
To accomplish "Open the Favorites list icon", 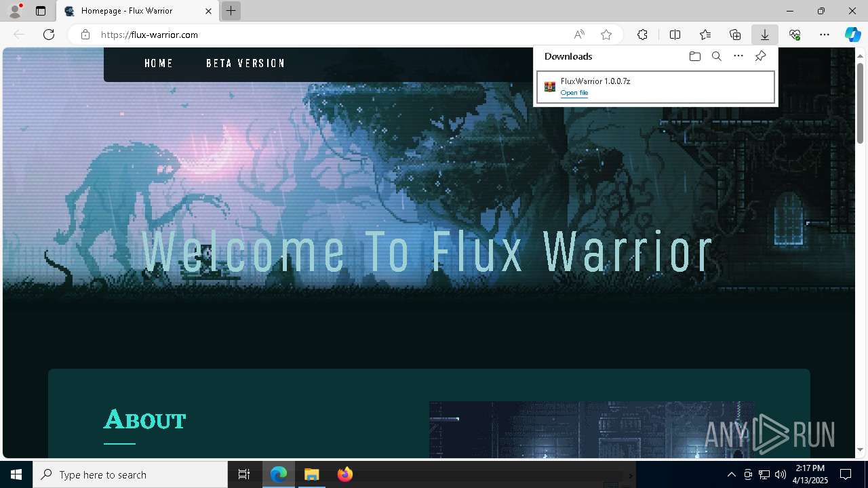I will click(x=705, y=35).
